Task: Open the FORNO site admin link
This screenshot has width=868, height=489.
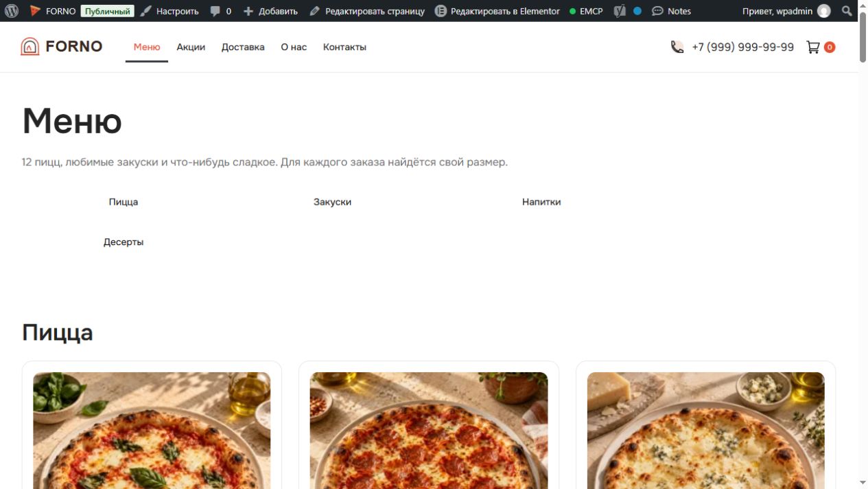Action: [x=53, y=11]
